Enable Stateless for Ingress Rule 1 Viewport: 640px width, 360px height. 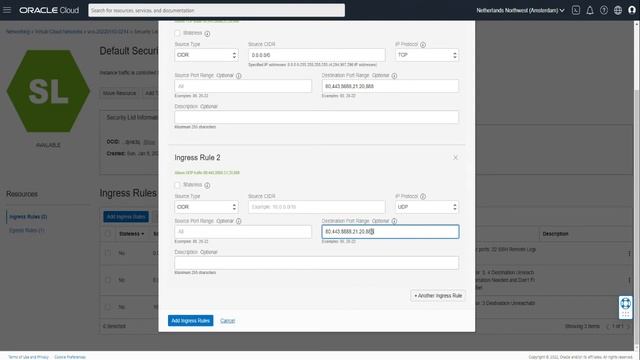pyautogui.click(x=177, y=33)
